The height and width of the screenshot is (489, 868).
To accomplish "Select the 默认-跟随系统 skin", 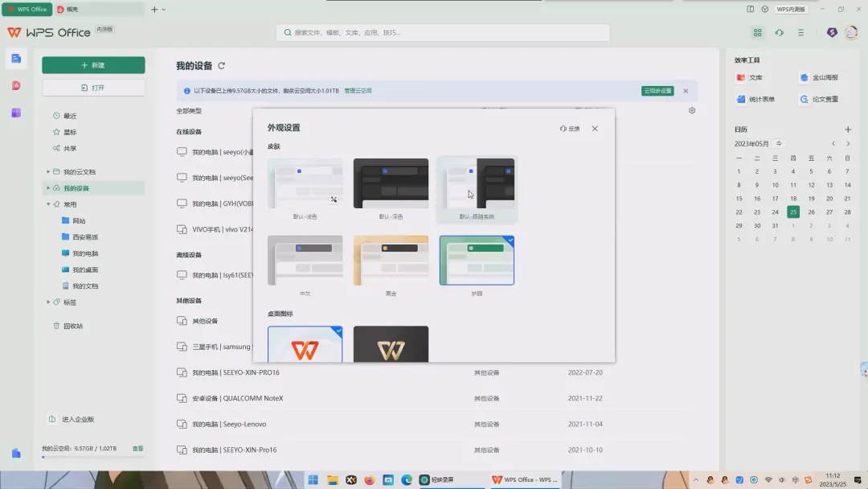I will (477, 189).
